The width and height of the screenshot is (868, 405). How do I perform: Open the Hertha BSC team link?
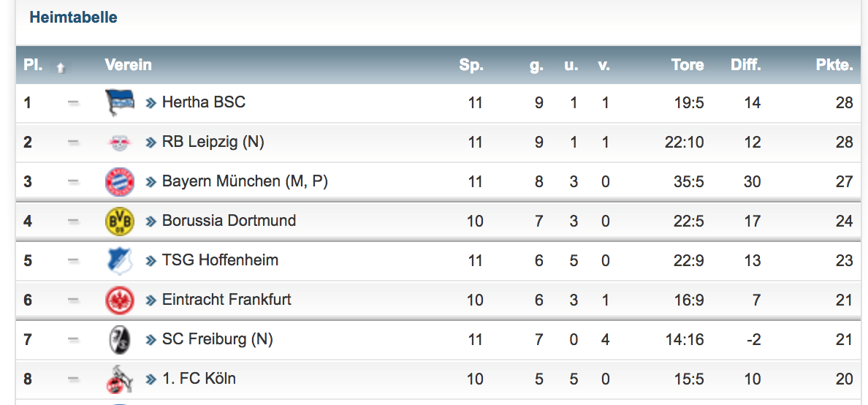coord(203,102)
